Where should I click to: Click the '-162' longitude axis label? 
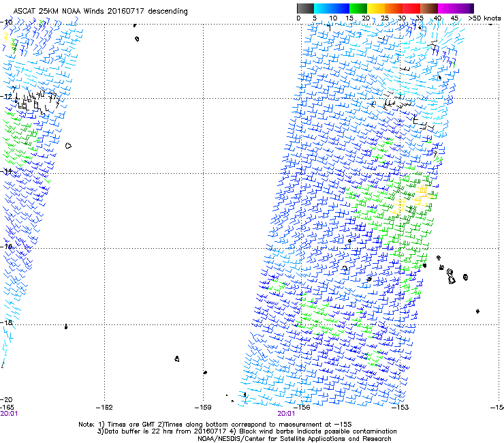[104, 408]
